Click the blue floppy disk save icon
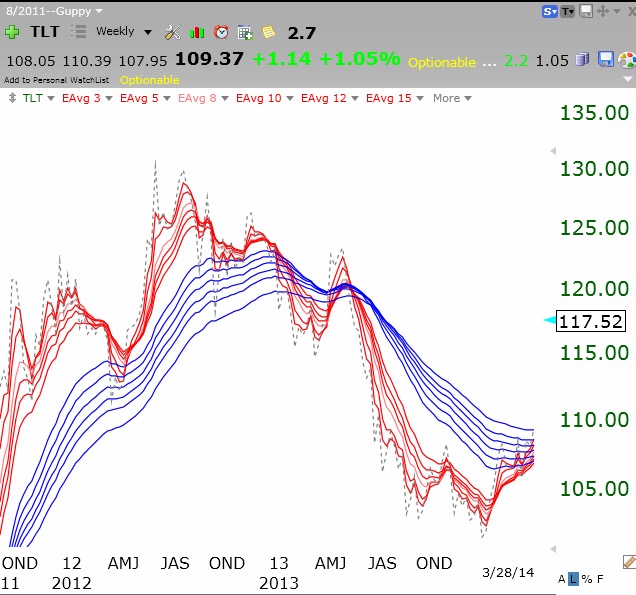 point(606,59)
